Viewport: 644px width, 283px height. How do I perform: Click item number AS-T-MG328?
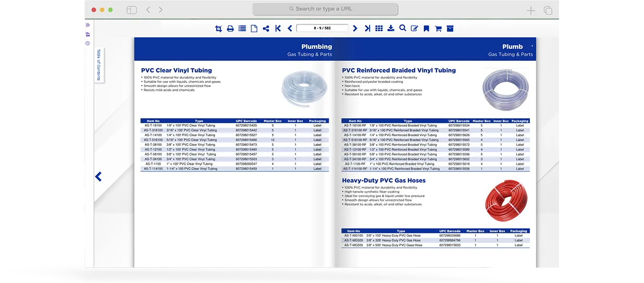coord(353,240)
